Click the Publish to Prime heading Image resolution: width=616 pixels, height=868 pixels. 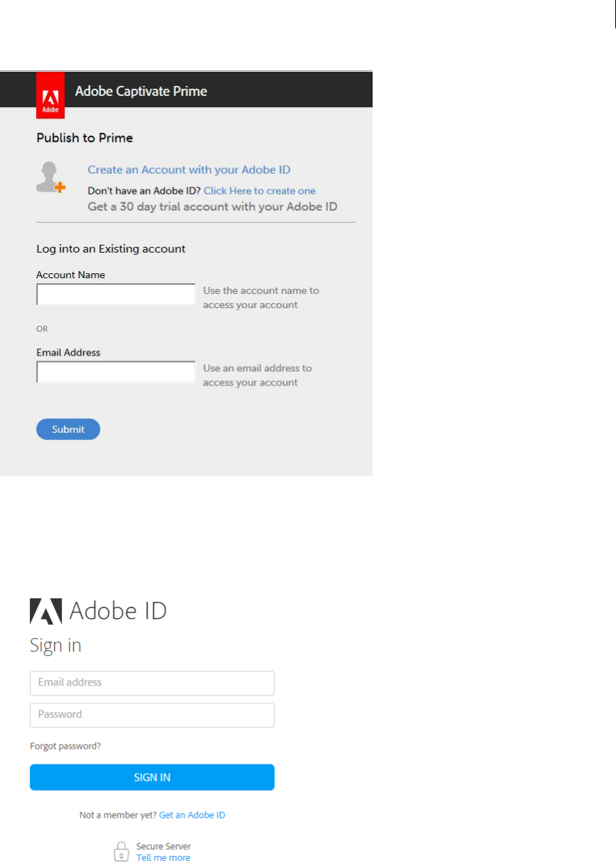(84, 138)
